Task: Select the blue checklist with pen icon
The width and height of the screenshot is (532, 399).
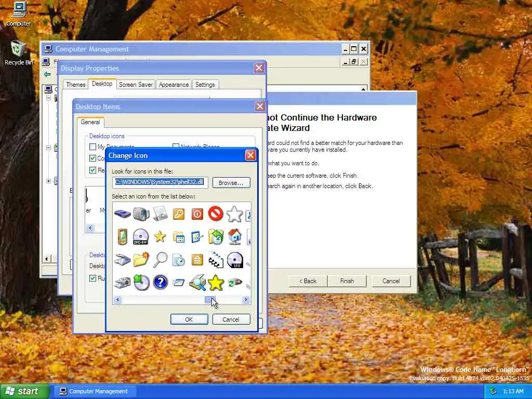Action: tap(197, 237)
